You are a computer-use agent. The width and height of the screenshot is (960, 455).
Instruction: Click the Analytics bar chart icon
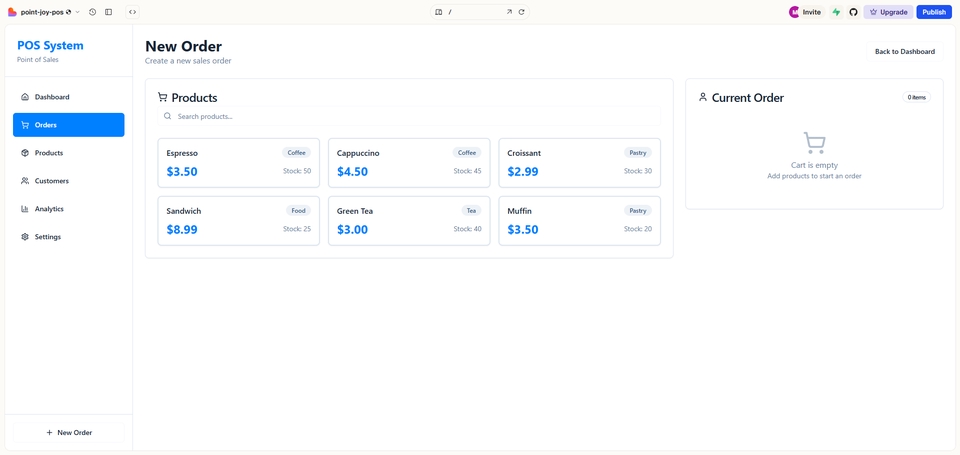[x=25, y=209]
